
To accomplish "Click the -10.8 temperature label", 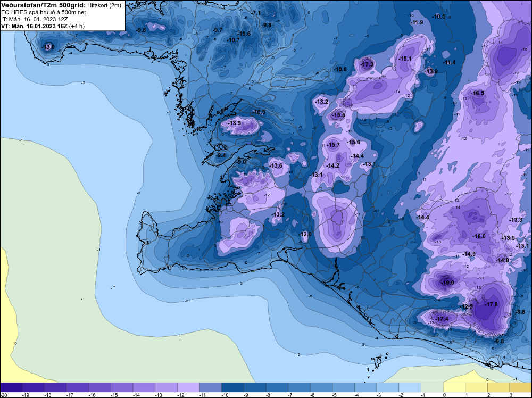I will (x=340, y=69).
